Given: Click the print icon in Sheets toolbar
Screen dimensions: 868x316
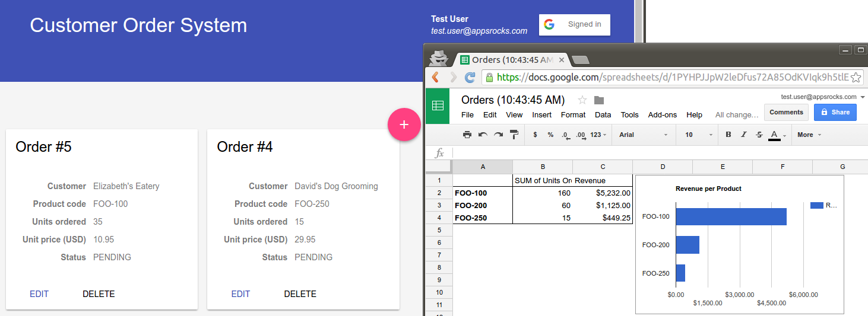Looking at the screenshot, I should (467, 135).
